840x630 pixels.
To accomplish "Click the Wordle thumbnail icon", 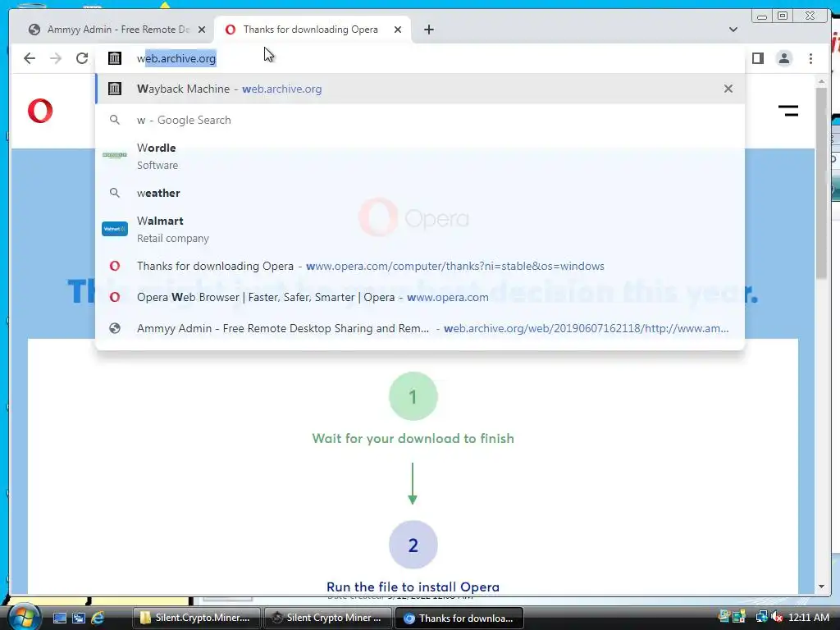I will point(115,155).
